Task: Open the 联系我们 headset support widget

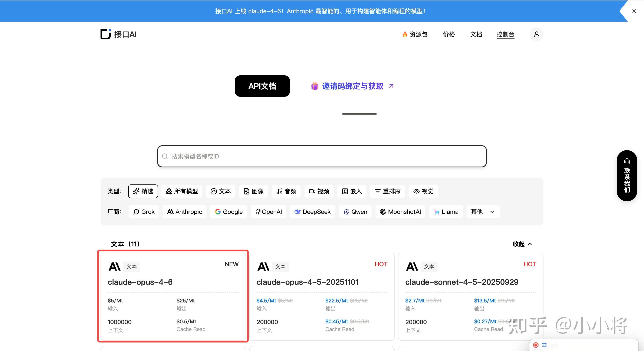Action: 627,176
